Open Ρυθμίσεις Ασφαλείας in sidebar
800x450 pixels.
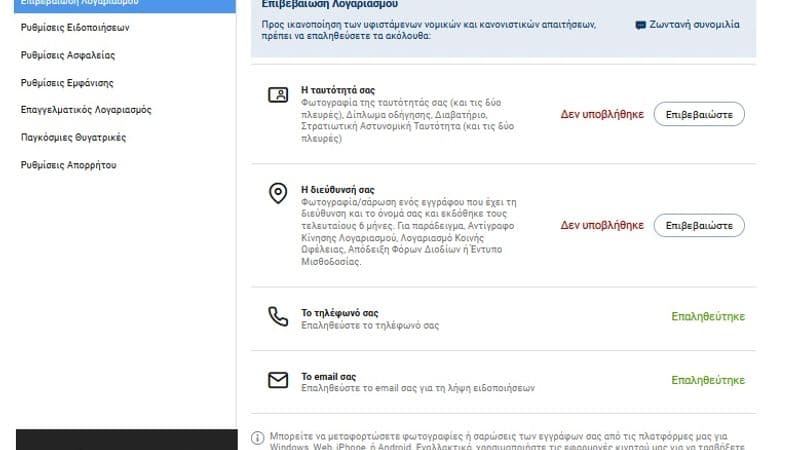tap(68, 55)
